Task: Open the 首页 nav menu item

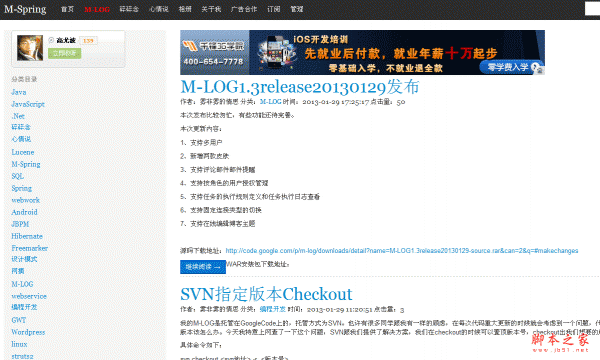Action: pyautogui.click(x=67, y=9)
